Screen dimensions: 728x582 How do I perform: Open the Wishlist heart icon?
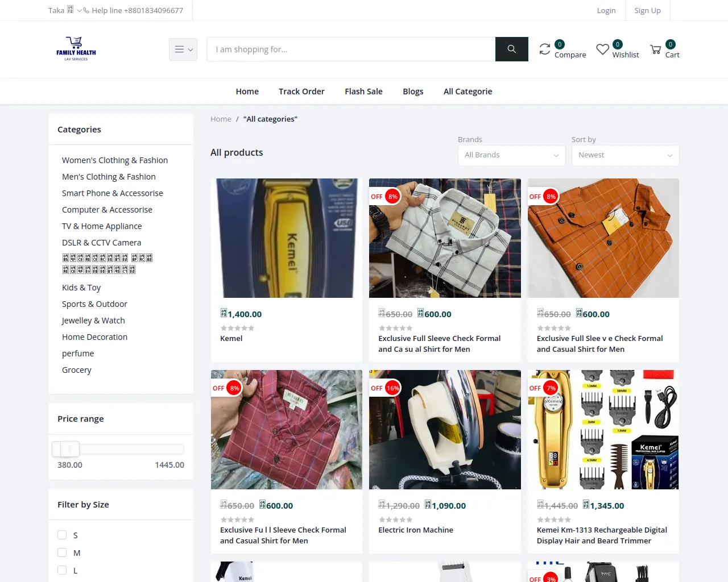pos(602,49)
